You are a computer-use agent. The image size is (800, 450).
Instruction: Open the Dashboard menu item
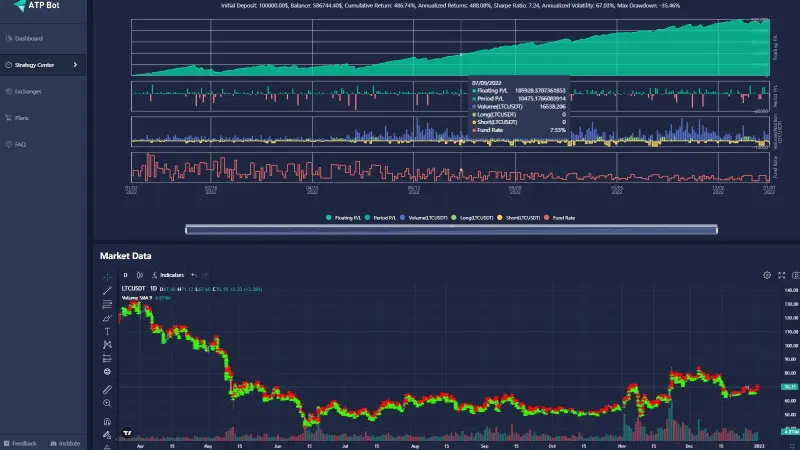click(x=29, y=39)
